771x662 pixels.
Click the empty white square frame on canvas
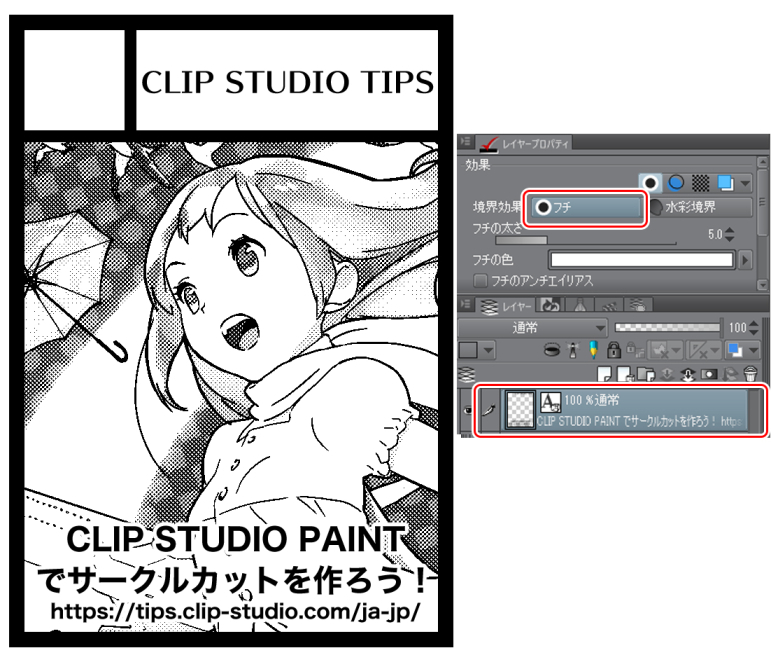[x=74, y=80]
